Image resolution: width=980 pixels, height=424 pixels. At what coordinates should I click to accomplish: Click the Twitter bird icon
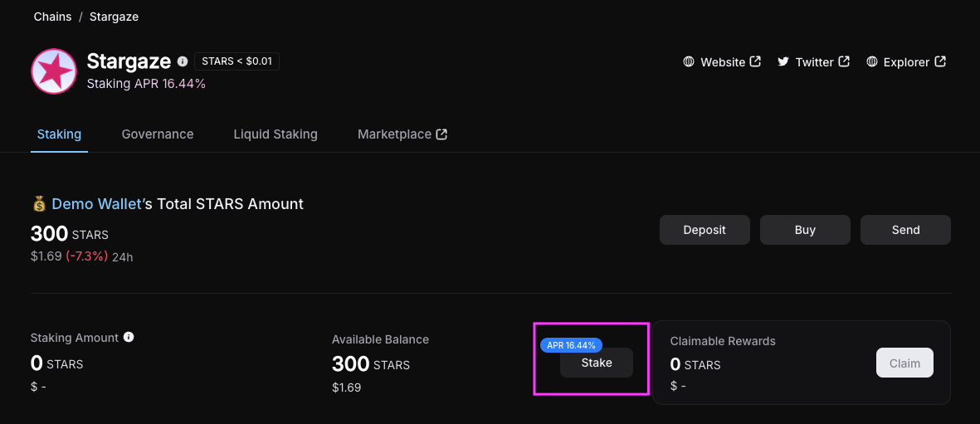[783, 62]
